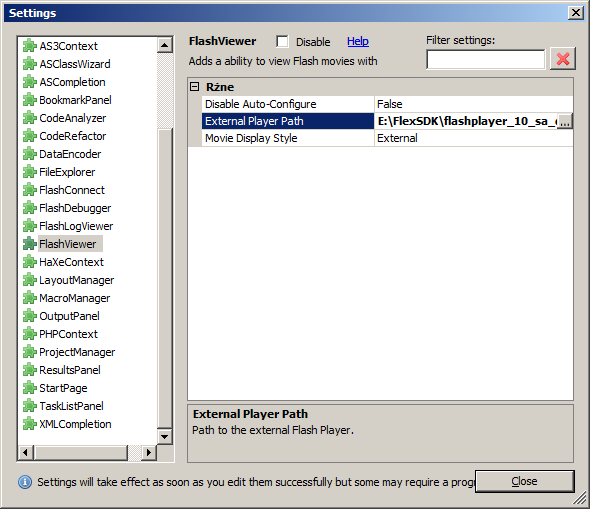Click the BookmarkPanel plugin icon
The width and height of the screenshot is (590, 509).
30,100
